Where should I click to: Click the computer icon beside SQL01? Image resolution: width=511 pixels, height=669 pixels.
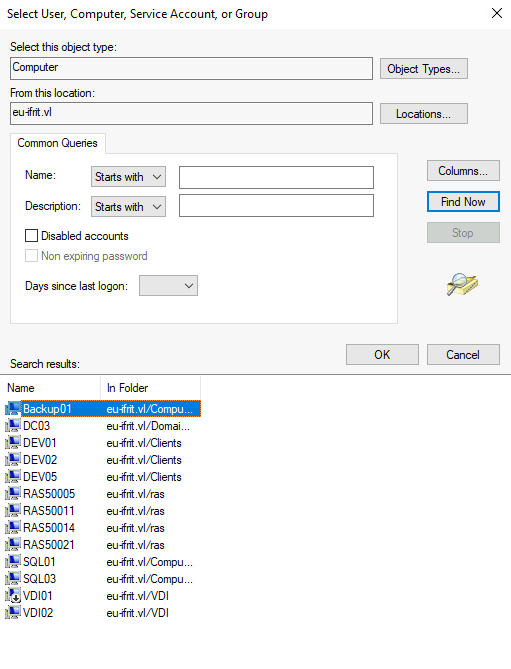click(x=13, y=562)
